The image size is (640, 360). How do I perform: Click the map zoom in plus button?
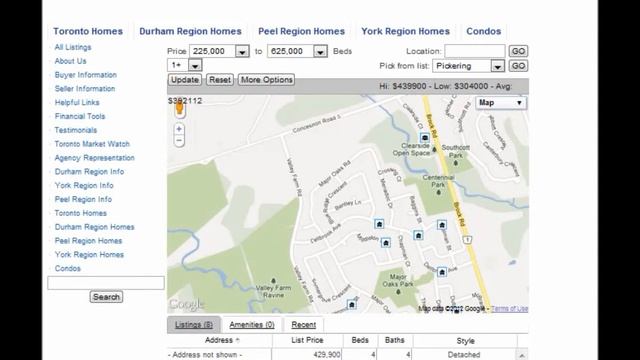click(179, 129)
